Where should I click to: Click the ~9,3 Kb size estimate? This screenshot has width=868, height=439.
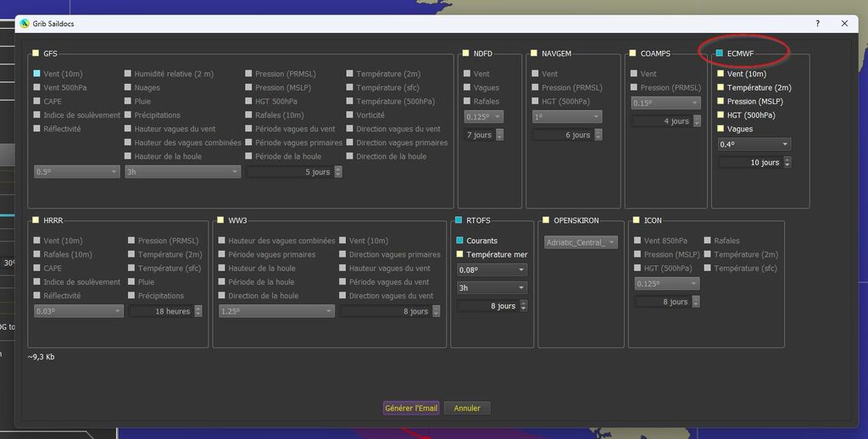coord(41,357)
